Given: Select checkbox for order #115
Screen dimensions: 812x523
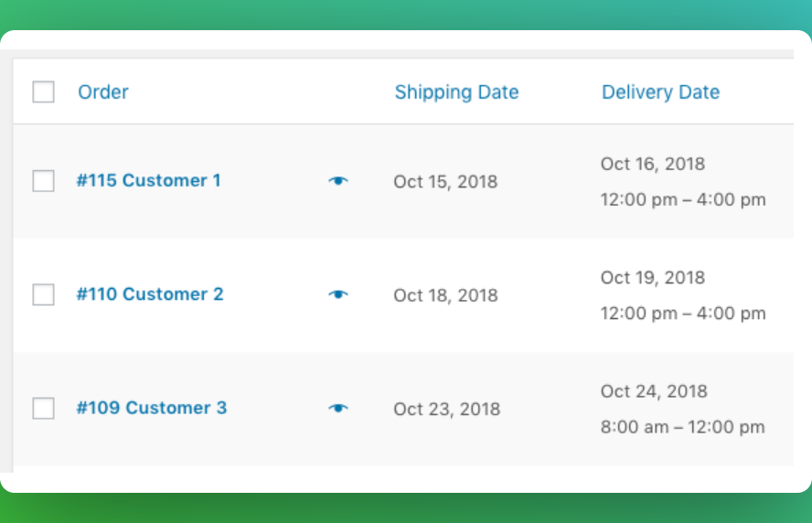Looking at the screenshot, I should (44, 181).
